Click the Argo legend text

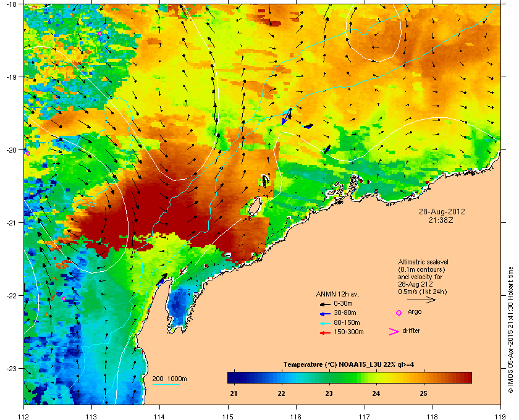click(x=415, y=312)
